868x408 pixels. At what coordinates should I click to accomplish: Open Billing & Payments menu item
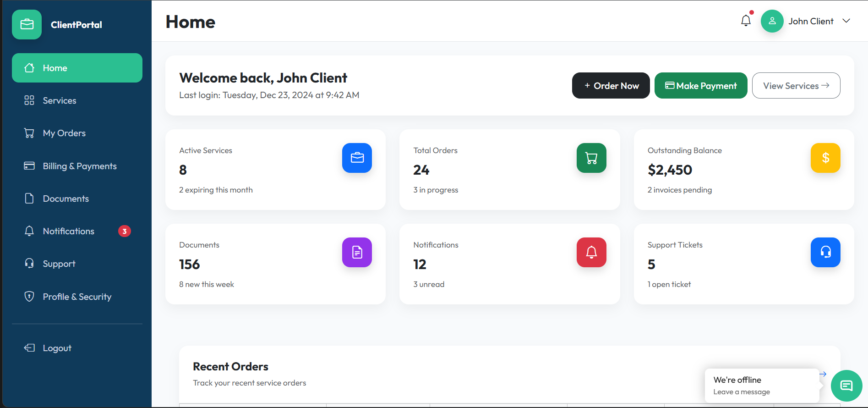(77, 166)
